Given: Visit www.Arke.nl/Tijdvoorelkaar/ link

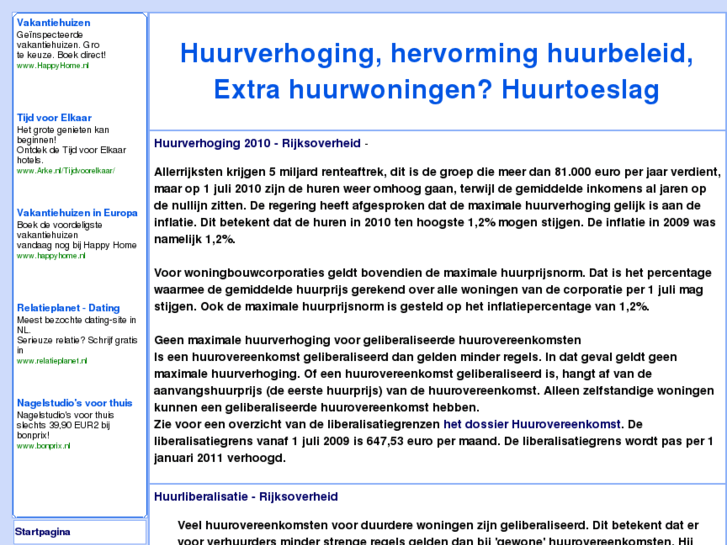Looking at the screenshot, I should tap(65, 171).
